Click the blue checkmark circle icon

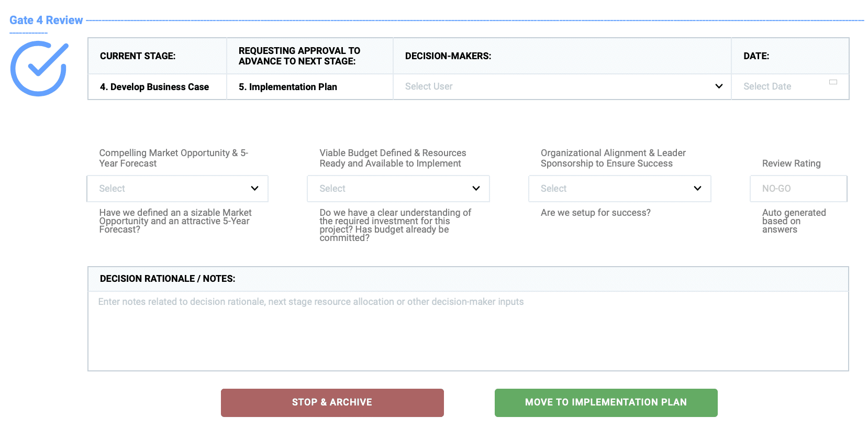point(39,69)
